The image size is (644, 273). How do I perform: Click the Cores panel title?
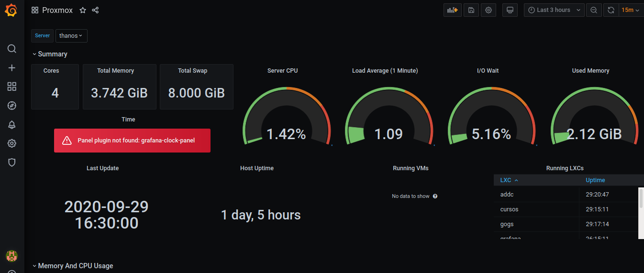[x=51, y=71]
